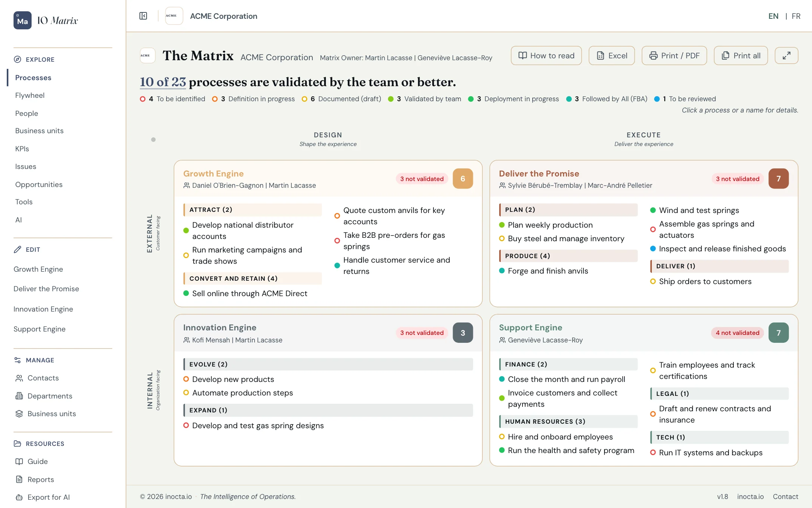Open Reports under Resources

click(35, 479)
